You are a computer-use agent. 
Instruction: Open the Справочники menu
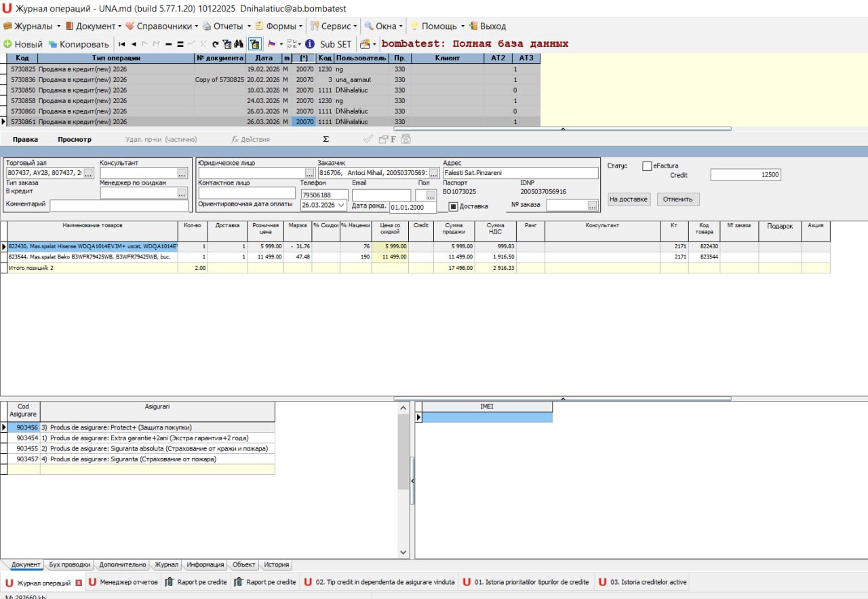coord(161,26)
